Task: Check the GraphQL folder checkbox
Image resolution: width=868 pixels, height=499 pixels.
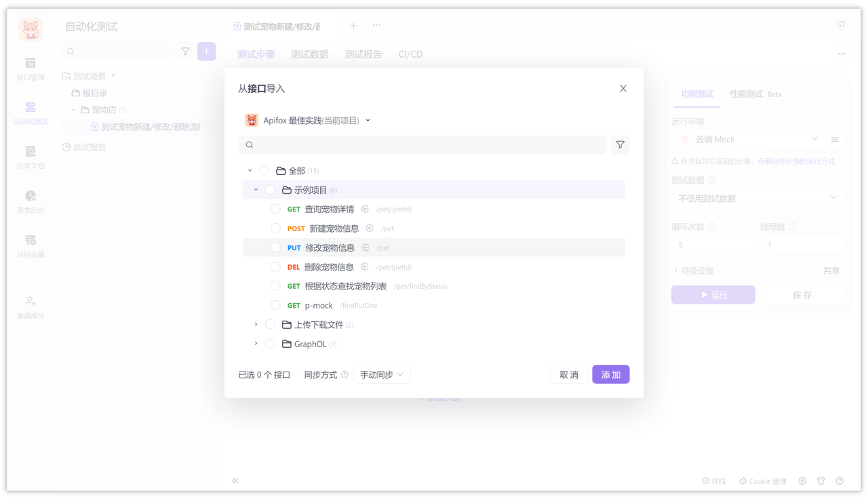Action: [270, 344]
